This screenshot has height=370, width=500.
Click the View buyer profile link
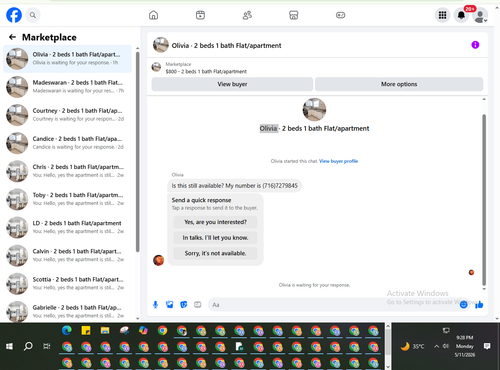pos(338,161)
